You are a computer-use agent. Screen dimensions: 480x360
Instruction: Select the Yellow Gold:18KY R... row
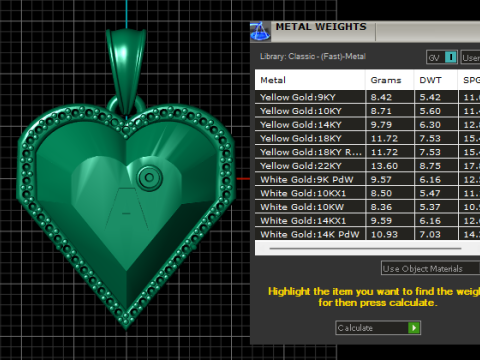point(367,152)
